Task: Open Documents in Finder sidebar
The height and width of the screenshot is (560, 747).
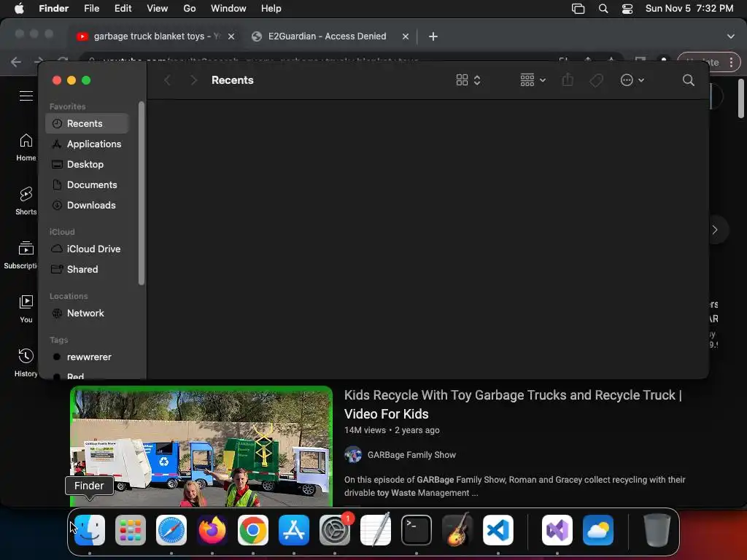Action: (88, 184)
